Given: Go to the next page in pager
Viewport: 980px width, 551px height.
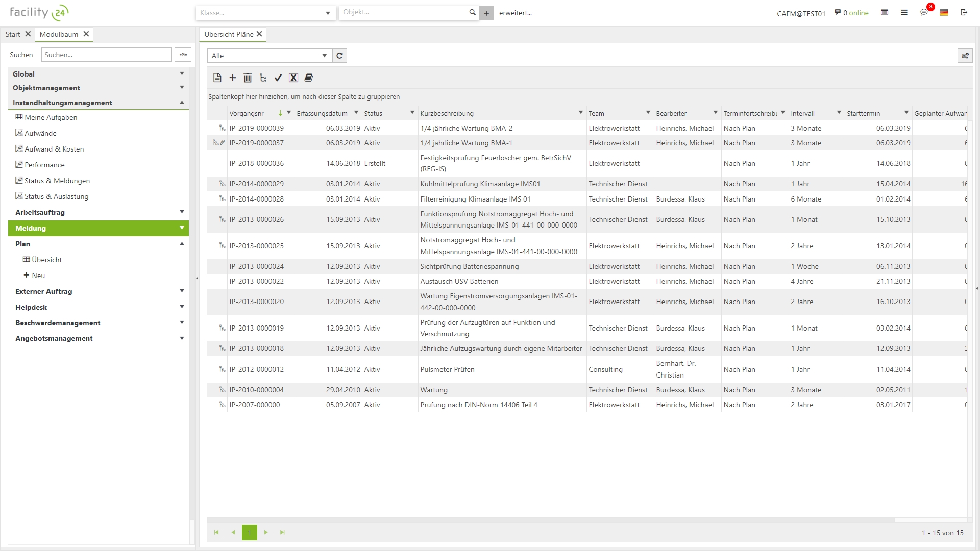Looking at the screenshot, I should [266, 532].
